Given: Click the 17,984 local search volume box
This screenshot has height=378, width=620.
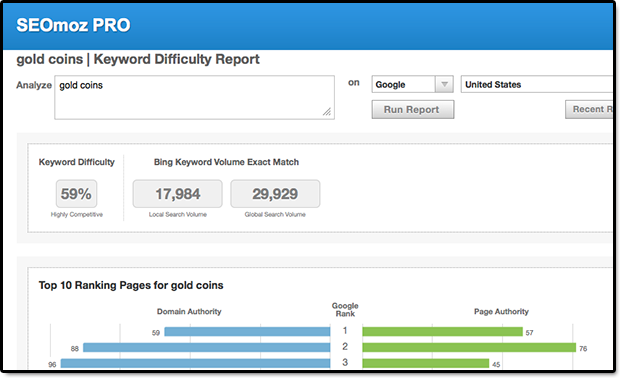Looking at the screenshot, I should (178, 194).
